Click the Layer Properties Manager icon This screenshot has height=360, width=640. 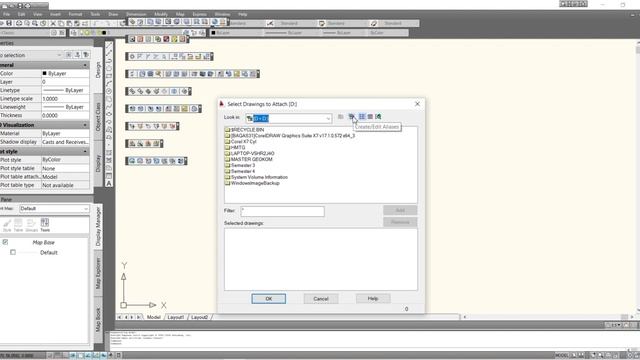(73, 33)
